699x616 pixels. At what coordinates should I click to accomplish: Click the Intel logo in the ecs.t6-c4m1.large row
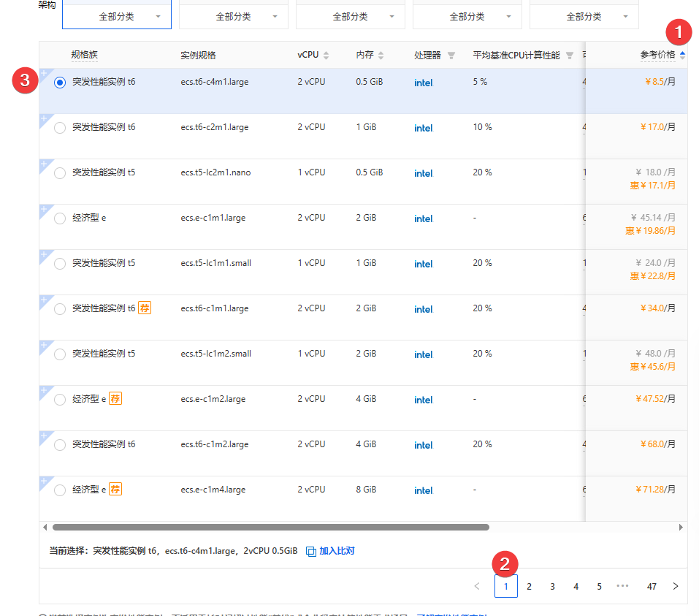tap(424, 83)
